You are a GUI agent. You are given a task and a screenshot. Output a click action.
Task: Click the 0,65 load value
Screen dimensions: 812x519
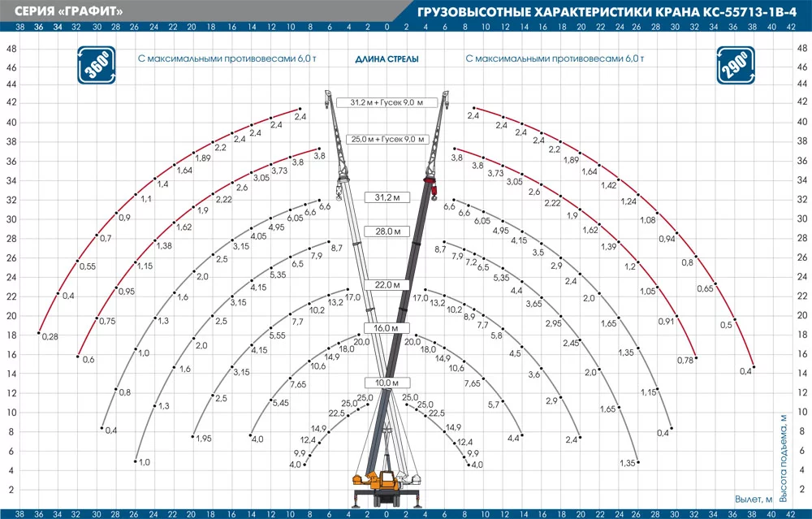point(705,289)
